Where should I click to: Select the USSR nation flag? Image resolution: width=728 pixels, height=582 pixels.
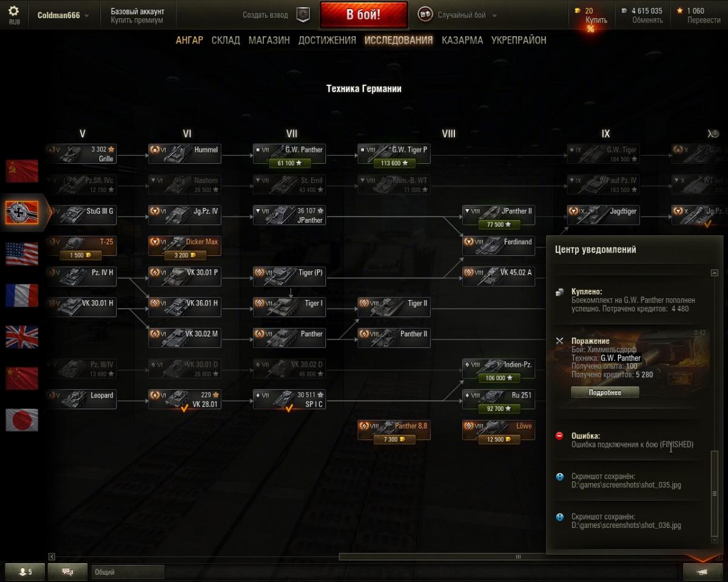click(22, 172)
